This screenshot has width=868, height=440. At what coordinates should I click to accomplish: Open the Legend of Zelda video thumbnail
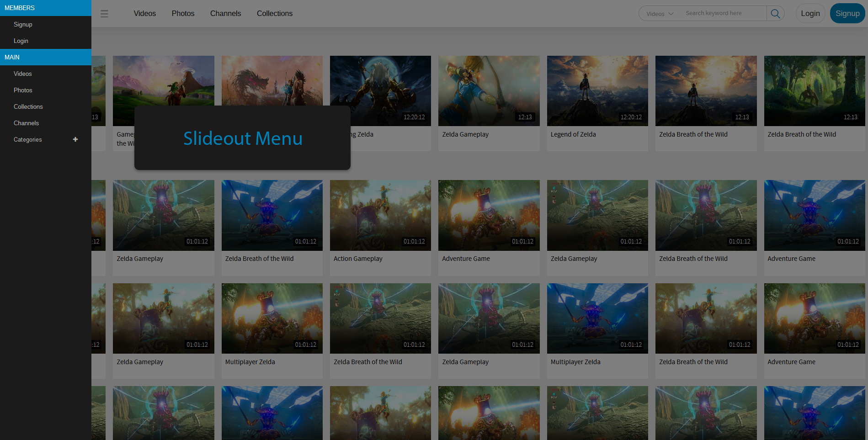click(x=597, y=91)
